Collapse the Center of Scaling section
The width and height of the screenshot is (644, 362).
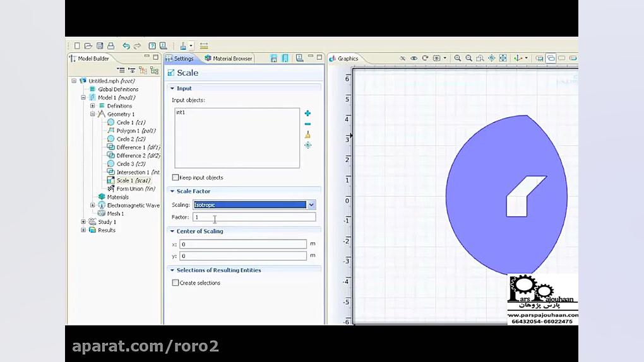coord(172,231)
